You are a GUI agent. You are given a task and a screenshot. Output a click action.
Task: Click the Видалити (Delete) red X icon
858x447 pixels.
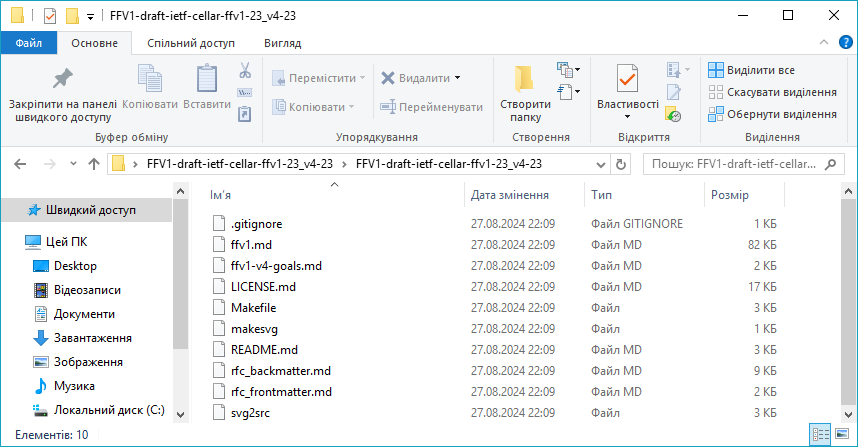pos(388,77)
